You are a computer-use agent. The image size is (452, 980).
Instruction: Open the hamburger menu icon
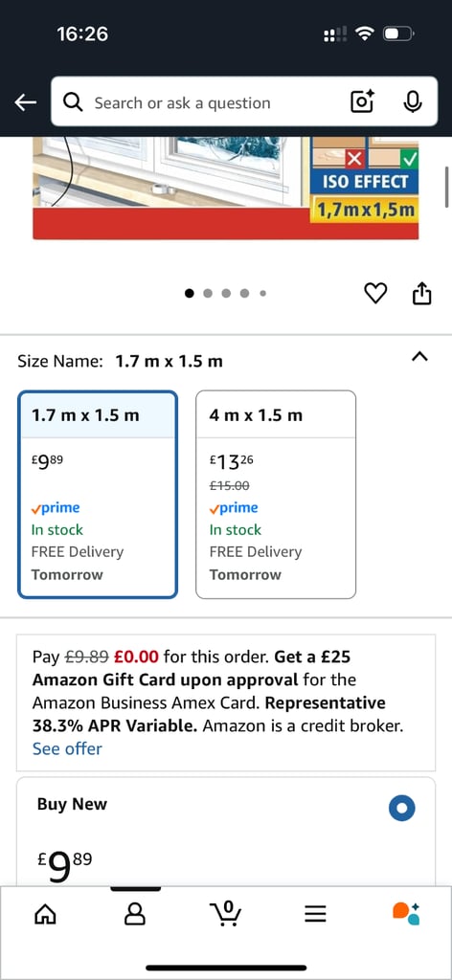tap(316, 914)
